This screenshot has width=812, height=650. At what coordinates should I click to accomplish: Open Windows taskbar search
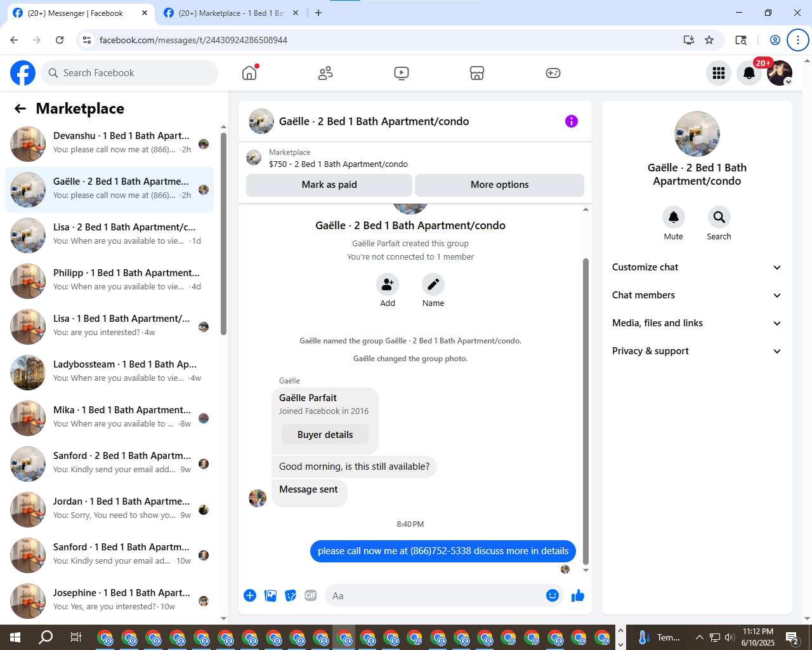coord(46,637)
